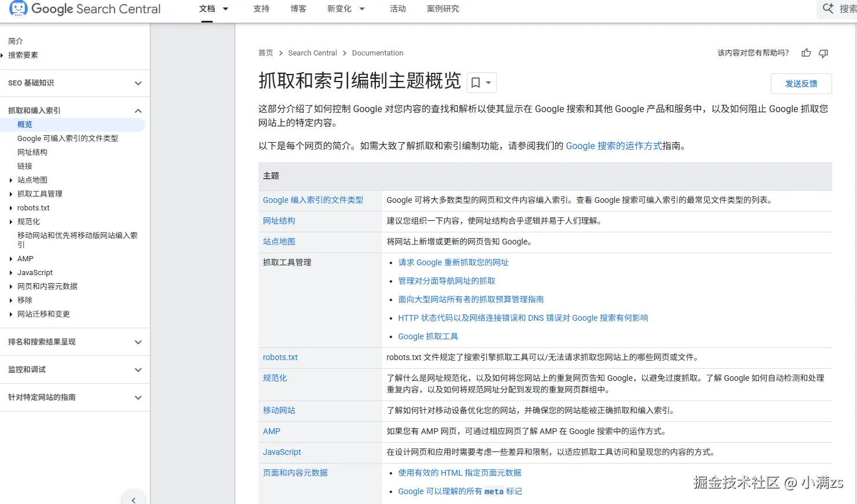
Task: Expand the 排名和搜索结果呈现 section
Action: point(75,342)
